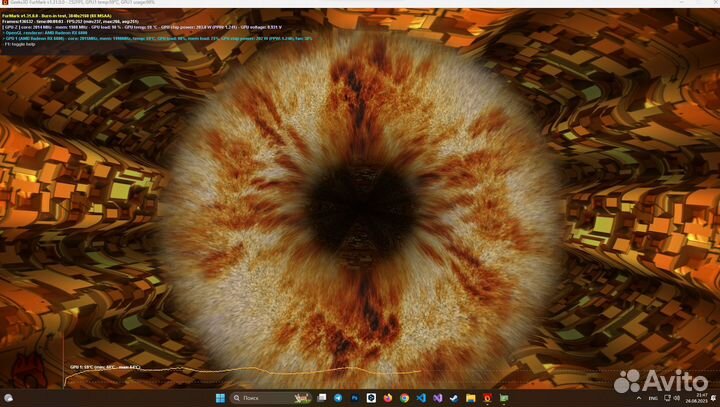Open Visual Studio from the taskbar
The height and width of the screenshot is (407, 720).
click(x=437, y=398)
